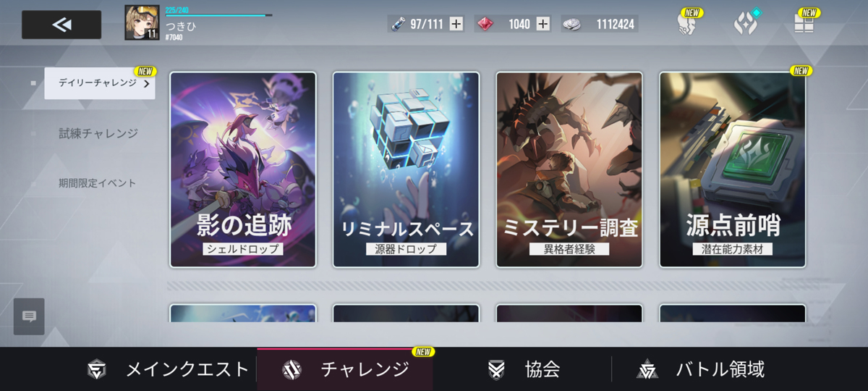
Task: Open the ミステリー調査 challenge card
Action: coord(569,169)
